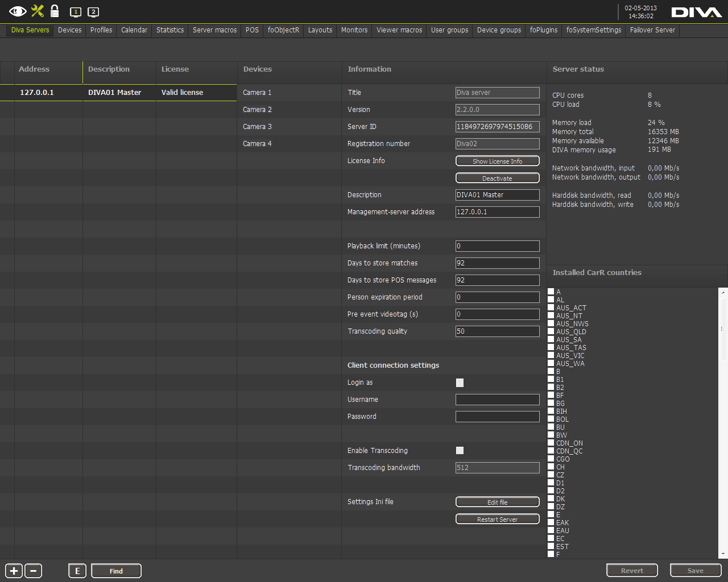Image resolution: width=728 pixels, height=582 pixels.
Task: Check the AUS_ACT country checkbox
Action: [x=551, y=307]
